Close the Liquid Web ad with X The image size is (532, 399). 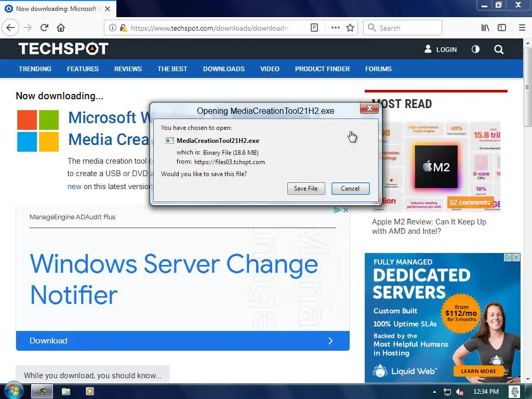point(516,258)
